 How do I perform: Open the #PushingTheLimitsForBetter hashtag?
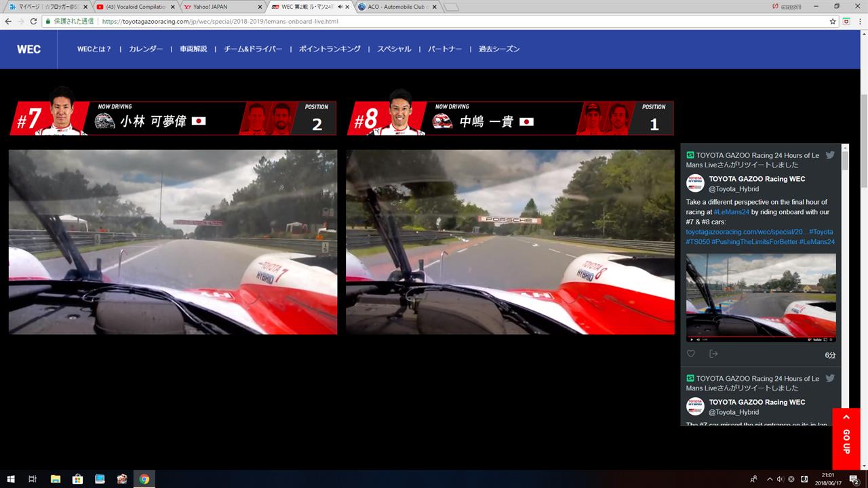[754, 241]
